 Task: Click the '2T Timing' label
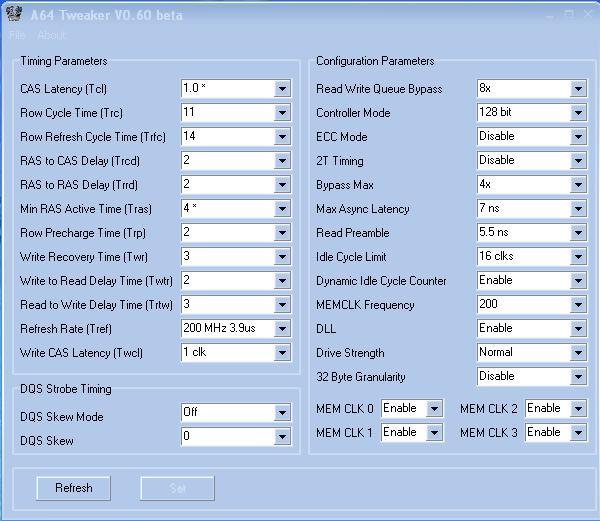click(340, 161)
